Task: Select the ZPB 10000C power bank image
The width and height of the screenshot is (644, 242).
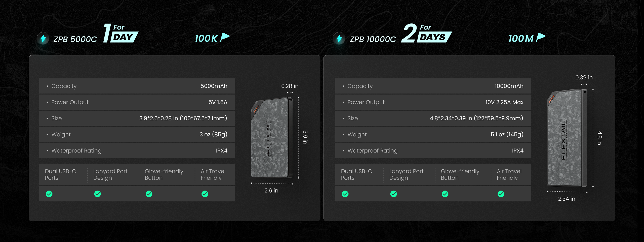Action: coord(567,138)
